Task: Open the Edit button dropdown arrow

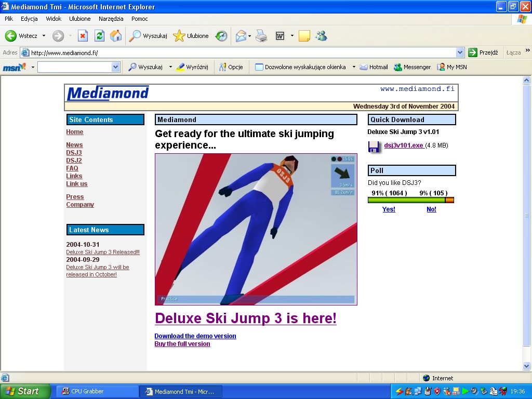Action: 292,36
